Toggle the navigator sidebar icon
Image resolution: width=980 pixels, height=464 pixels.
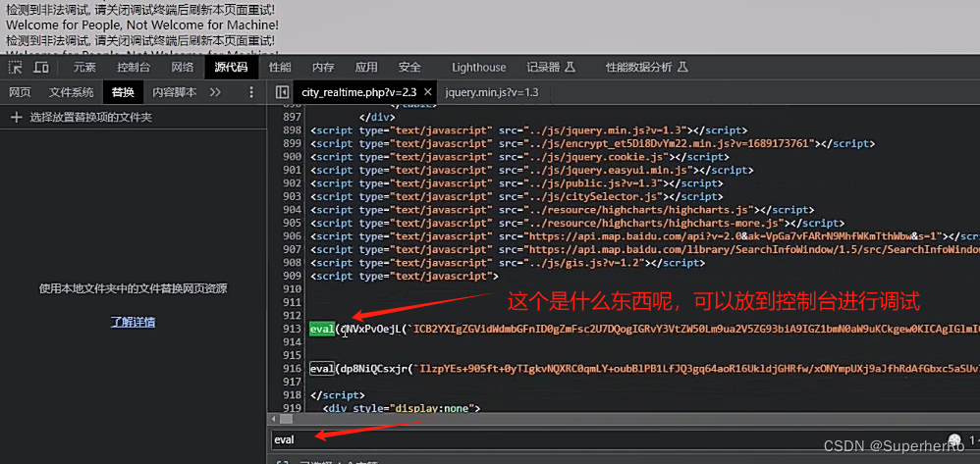[x=282, y=92]
